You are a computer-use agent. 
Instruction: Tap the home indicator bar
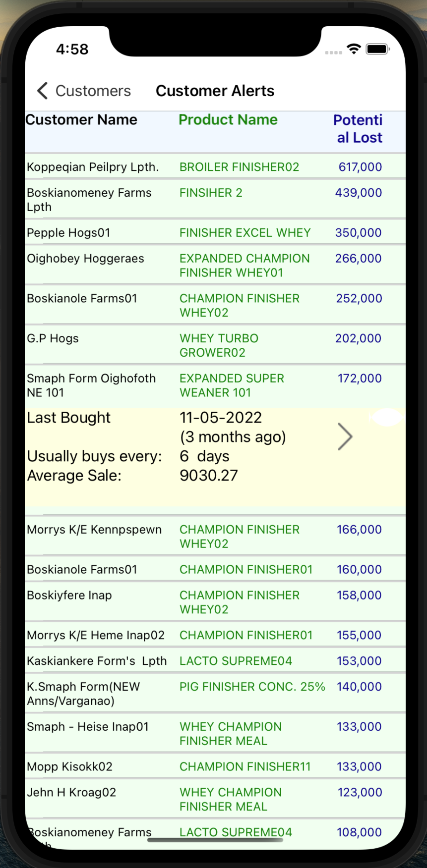click(215, 840)
